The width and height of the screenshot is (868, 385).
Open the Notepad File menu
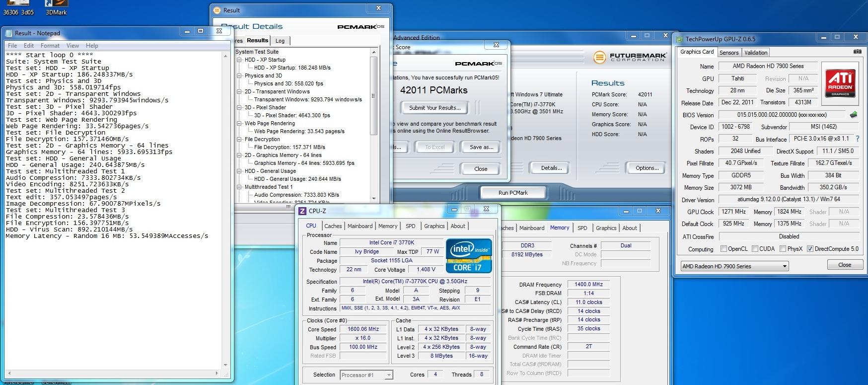[12, 46]
